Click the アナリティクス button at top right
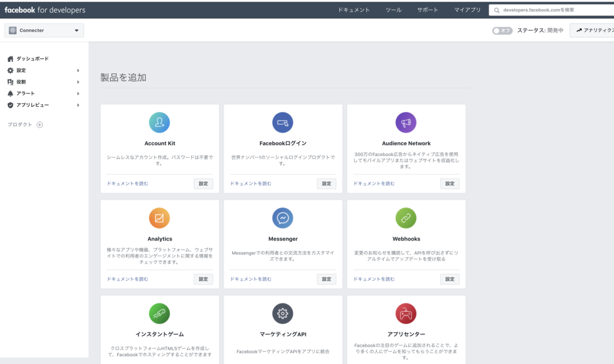The height and width of the screenshot is (364, 614). (x=592, y=30)
